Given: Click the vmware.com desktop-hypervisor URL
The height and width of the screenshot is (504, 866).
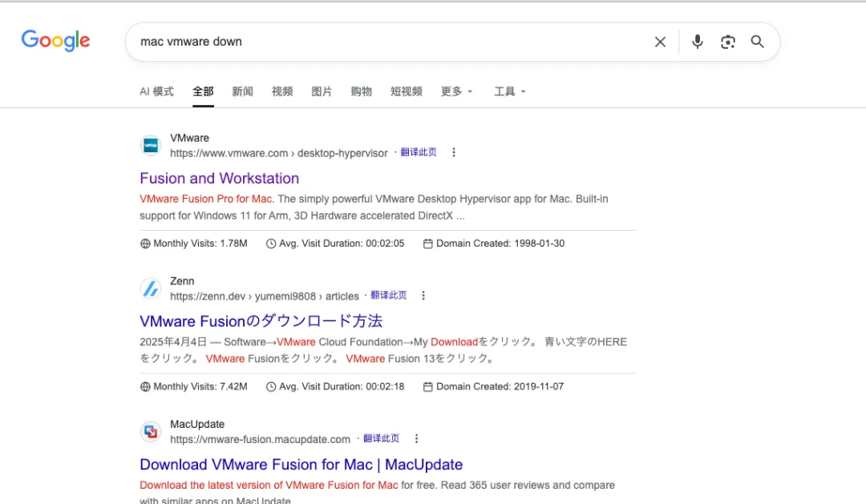Looking at the screenshot, I should [x=279, y=154].
